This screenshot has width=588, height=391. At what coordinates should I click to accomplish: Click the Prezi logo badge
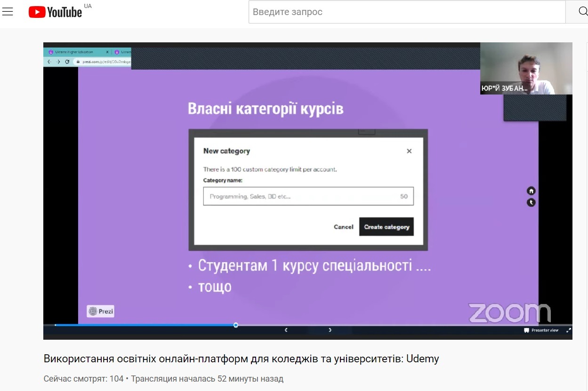click(100, 311)
